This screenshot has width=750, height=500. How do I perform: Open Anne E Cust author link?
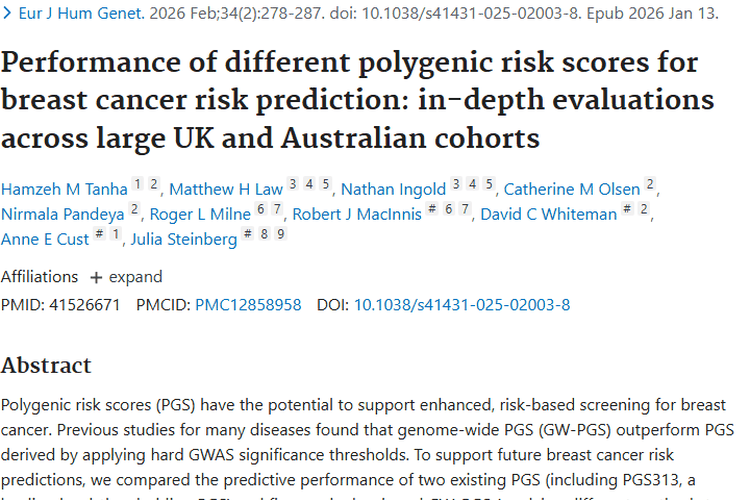point(44,238)
